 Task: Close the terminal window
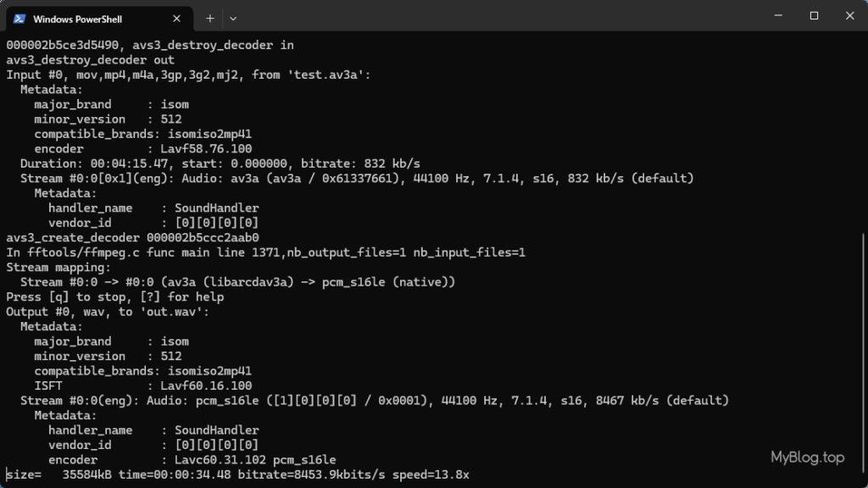tap(849, 15)
